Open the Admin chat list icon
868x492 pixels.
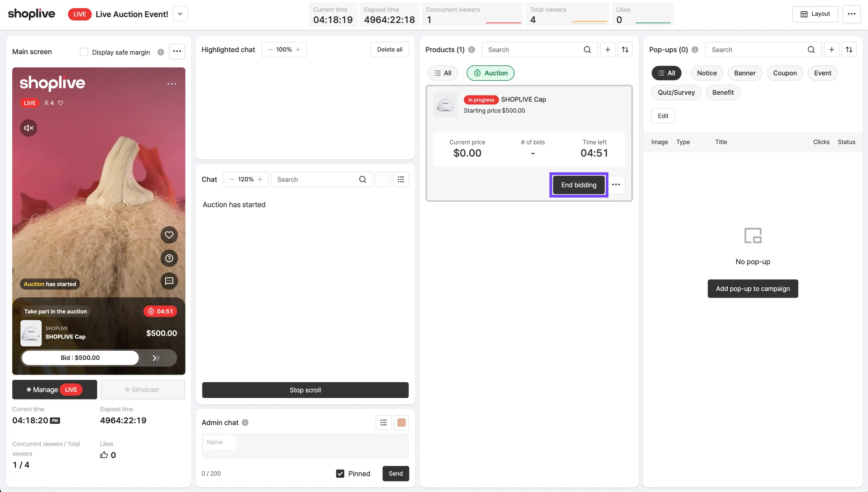pos(383,422)
